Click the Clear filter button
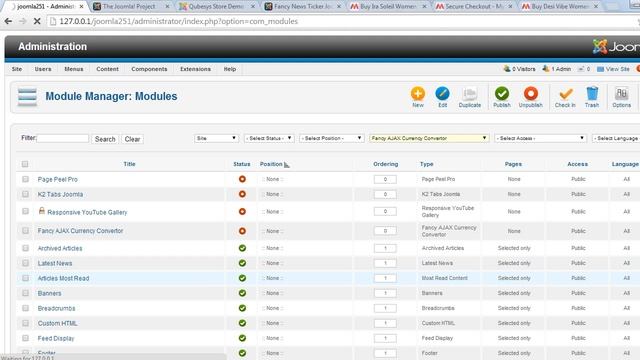The height and width of the screenshot is (360, 640). [132, 139]
